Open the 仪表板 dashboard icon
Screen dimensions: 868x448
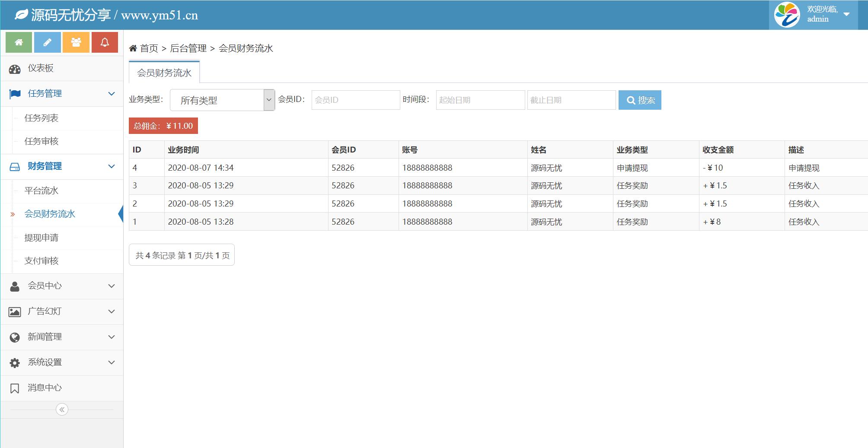tap(15, 69)
